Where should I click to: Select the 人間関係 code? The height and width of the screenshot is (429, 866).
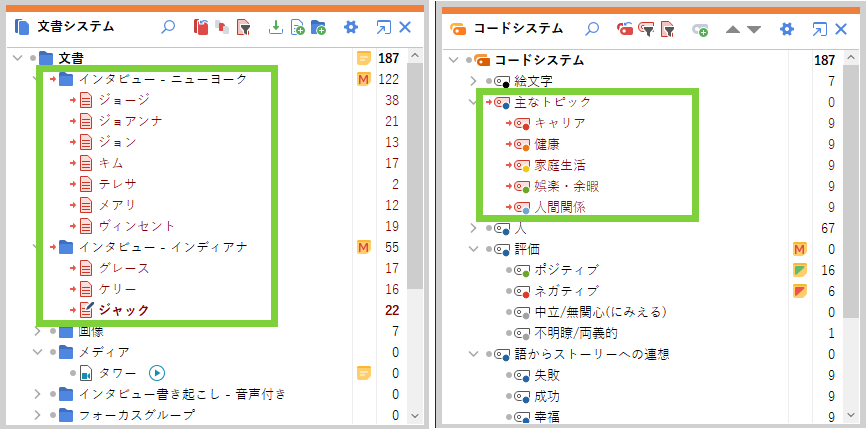[x=560, y=207]
